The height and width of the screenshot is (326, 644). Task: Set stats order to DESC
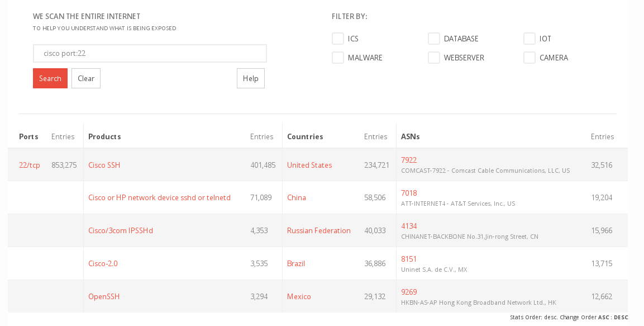tap(621, 317)
